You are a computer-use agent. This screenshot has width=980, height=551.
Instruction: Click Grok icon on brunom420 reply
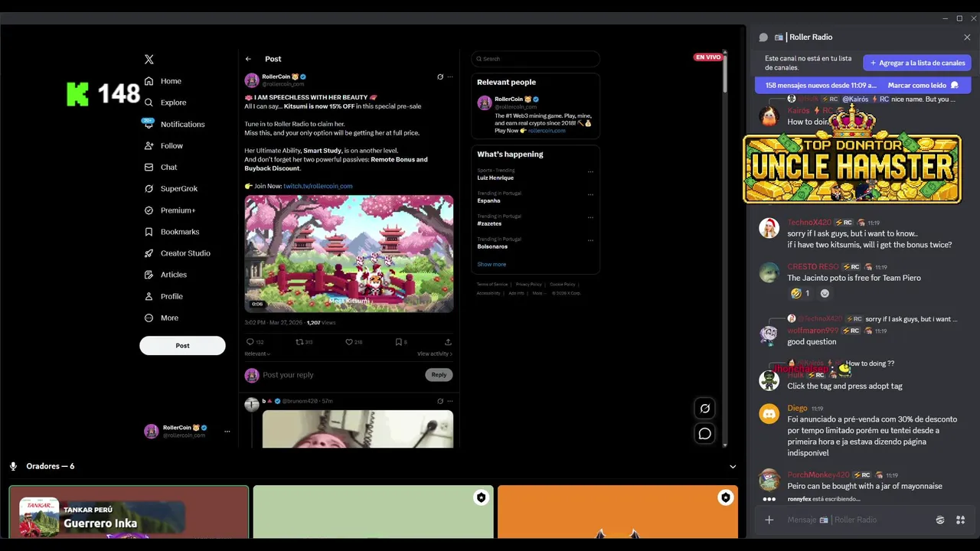point(440,401)
